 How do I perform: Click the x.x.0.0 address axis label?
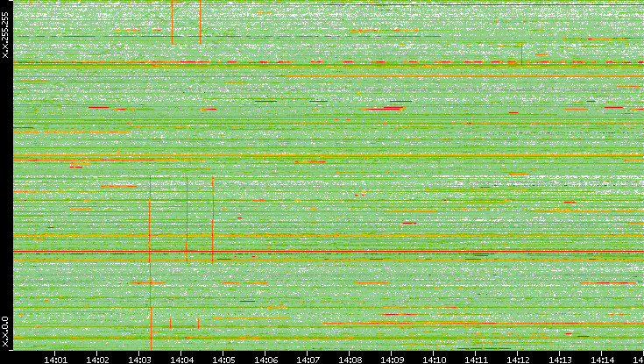tap(5, 332)
